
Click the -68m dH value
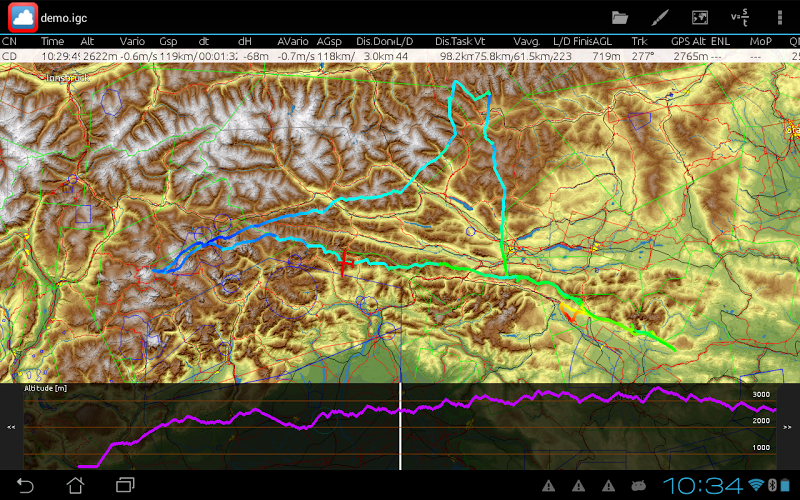pos(256,56)
